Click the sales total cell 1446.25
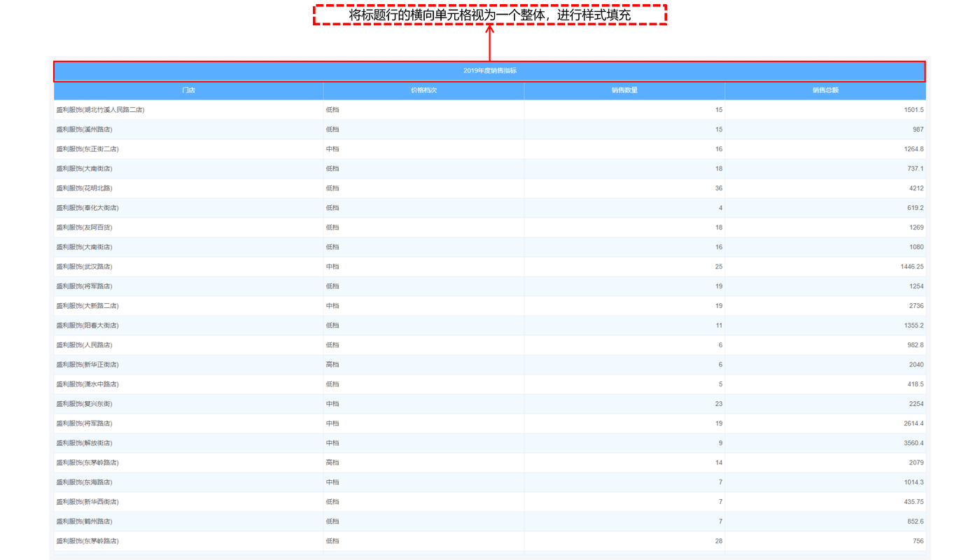The height and width of the screenshot is (560, 980). tap(911, 267)
